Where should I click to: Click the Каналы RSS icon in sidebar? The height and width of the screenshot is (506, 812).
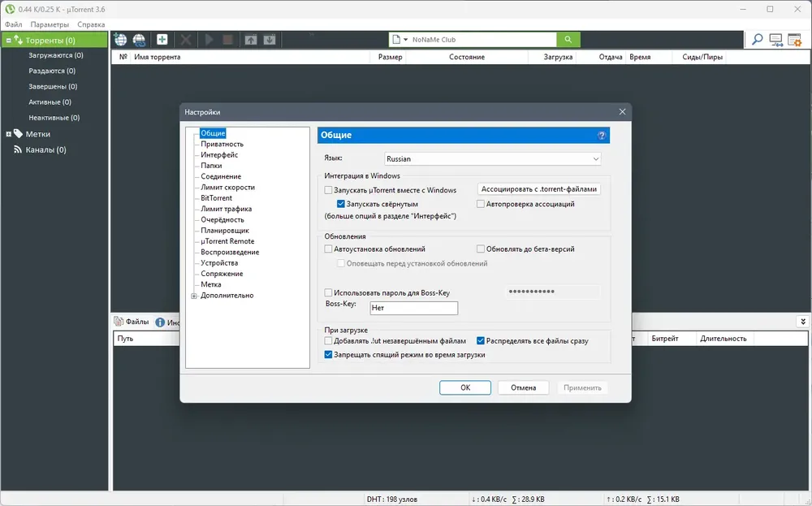18,149
